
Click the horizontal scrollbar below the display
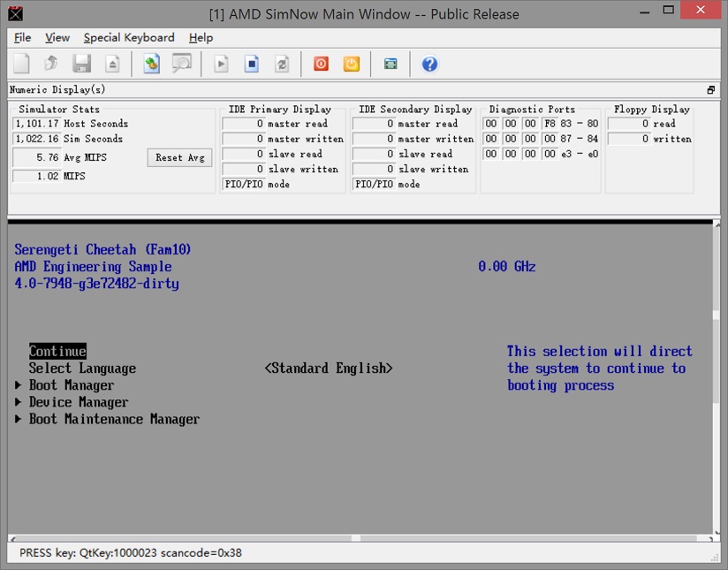point(358,536)
